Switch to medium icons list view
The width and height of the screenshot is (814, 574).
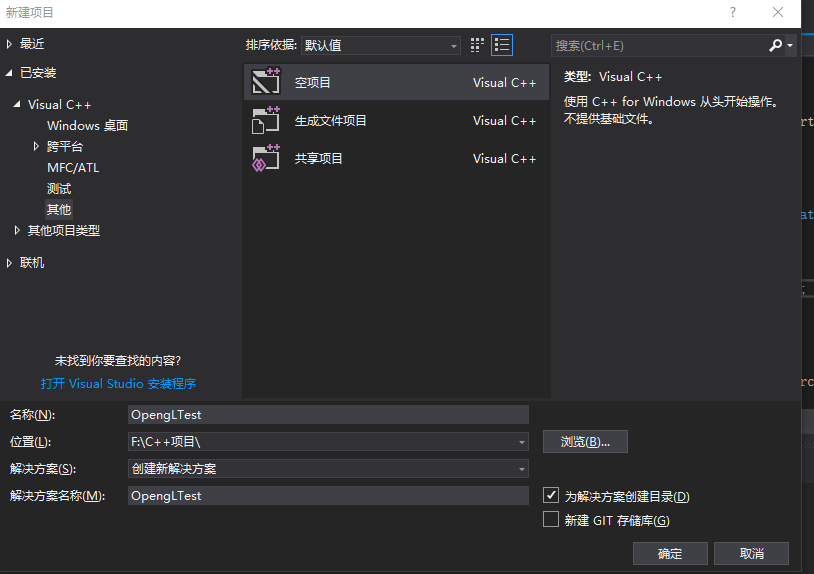coord(502,45)
